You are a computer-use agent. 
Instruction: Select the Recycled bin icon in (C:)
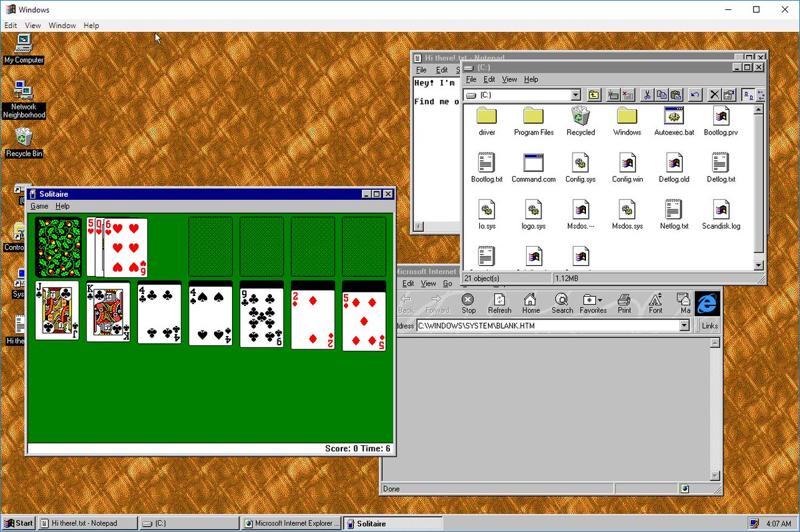[580, 121]
